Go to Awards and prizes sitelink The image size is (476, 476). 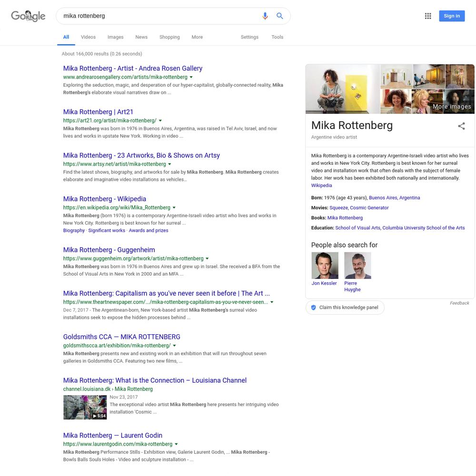[149, 230]
